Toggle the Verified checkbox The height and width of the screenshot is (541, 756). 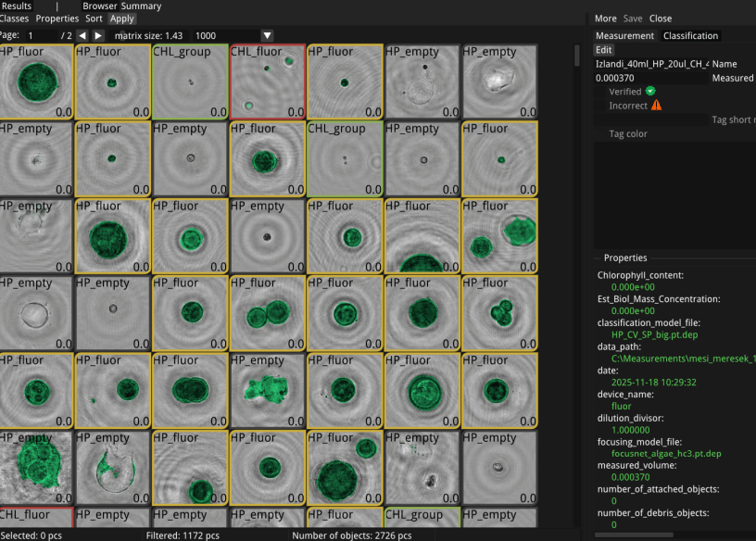point(601,92)
